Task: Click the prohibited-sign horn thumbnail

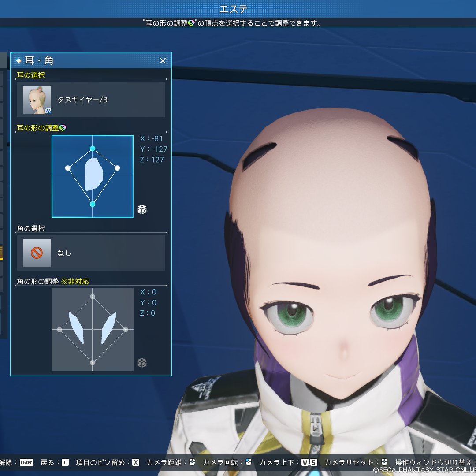Action: click(37, 253)
